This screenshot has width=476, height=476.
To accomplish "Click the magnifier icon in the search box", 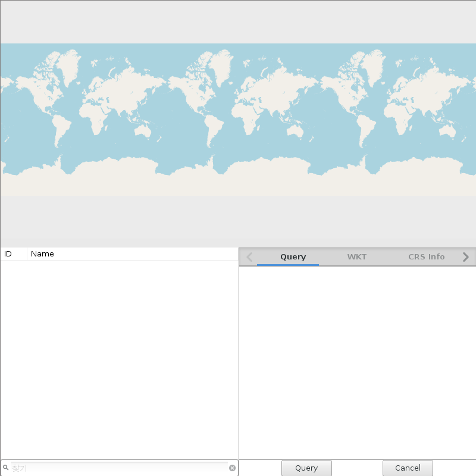I will 6,468.
